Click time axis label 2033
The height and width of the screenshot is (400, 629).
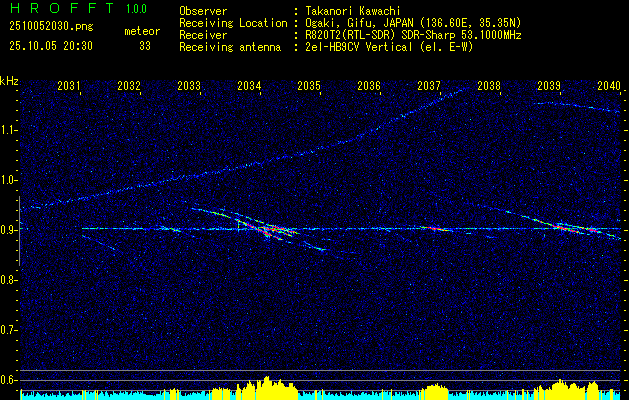189,85
